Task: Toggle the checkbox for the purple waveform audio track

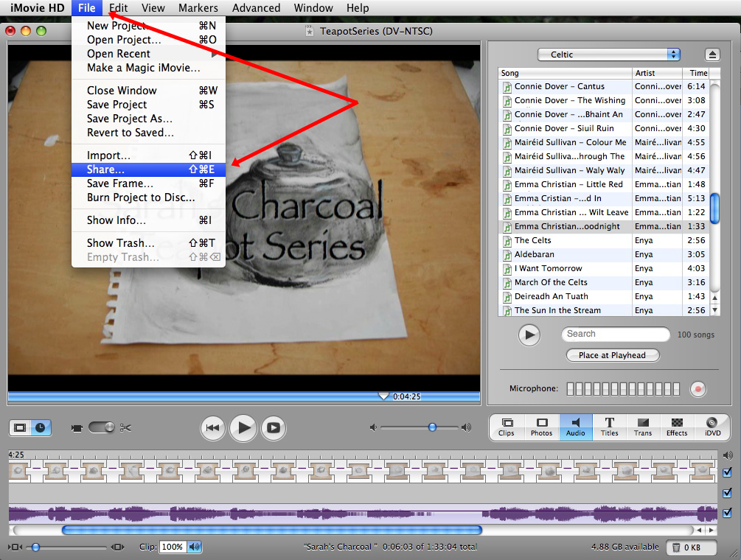Action: tap(727, 514)
